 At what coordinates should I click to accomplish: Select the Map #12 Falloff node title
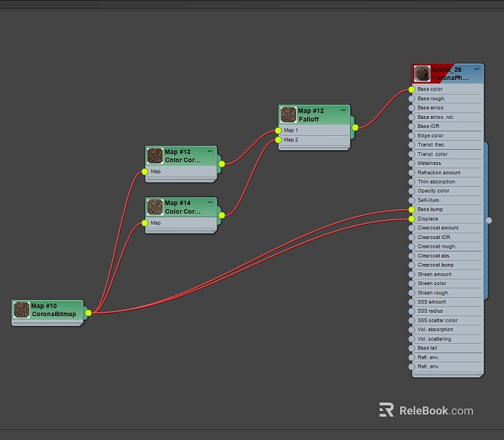point(311,115)
